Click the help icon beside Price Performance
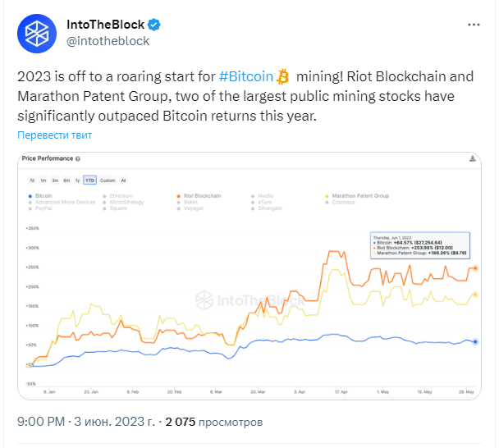Viewport: 499px width, 448px height. tap(78, 159)
